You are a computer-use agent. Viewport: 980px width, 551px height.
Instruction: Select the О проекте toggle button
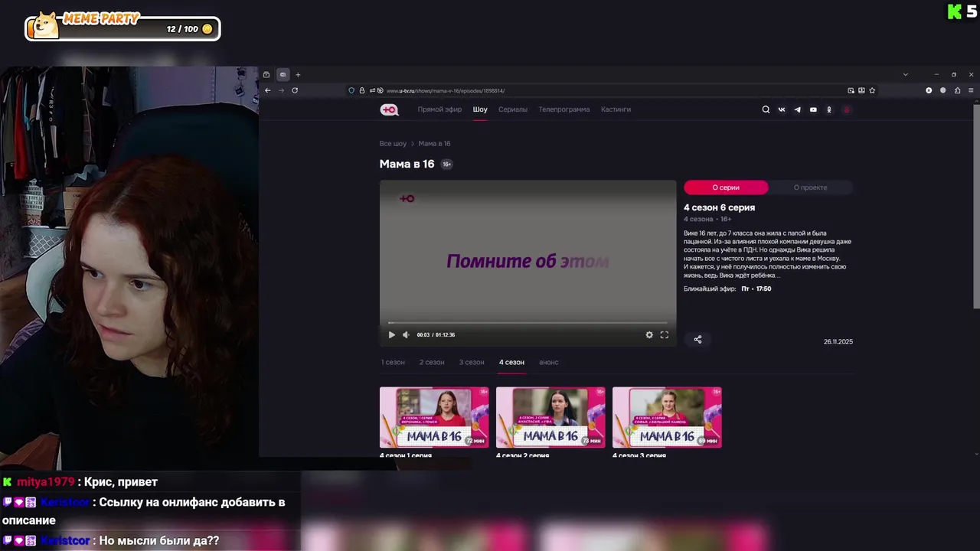pos(810,187)
